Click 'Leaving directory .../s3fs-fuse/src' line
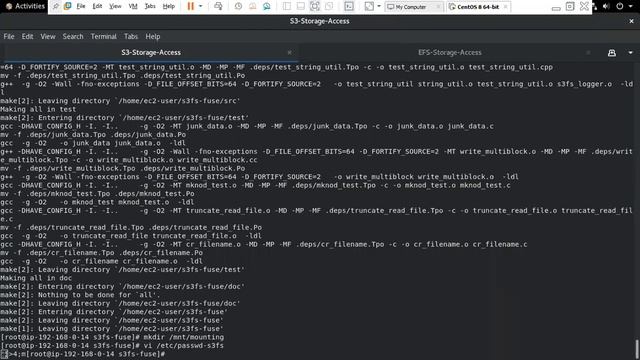This screenshot has width=640, height=360. pos(120,101)
